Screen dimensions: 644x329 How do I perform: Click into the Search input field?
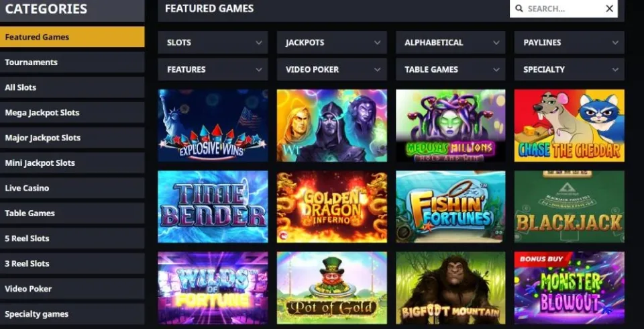(x=563, y=9)
